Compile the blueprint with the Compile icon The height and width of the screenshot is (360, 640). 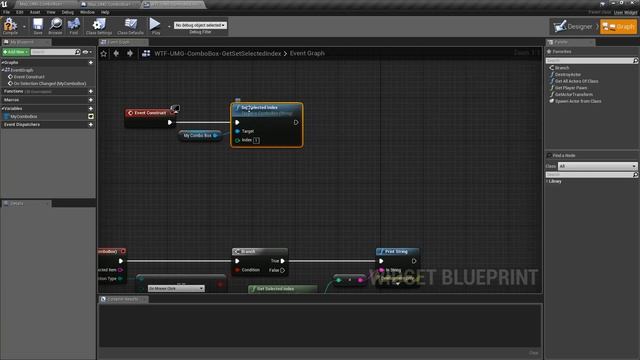10,25
